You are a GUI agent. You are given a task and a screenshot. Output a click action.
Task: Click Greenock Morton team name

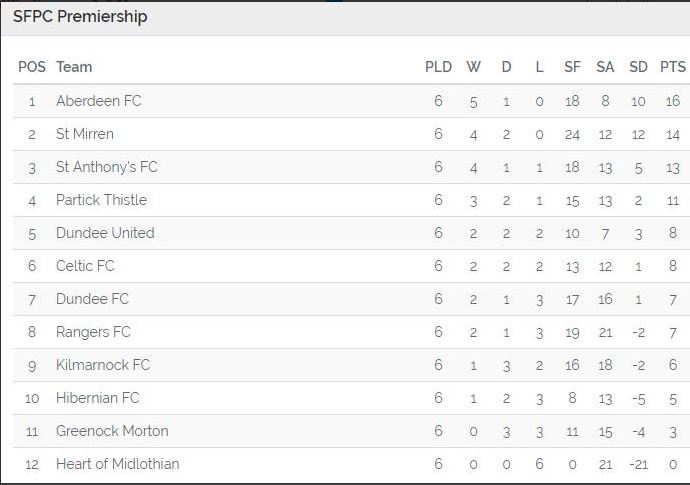[112, 431]
